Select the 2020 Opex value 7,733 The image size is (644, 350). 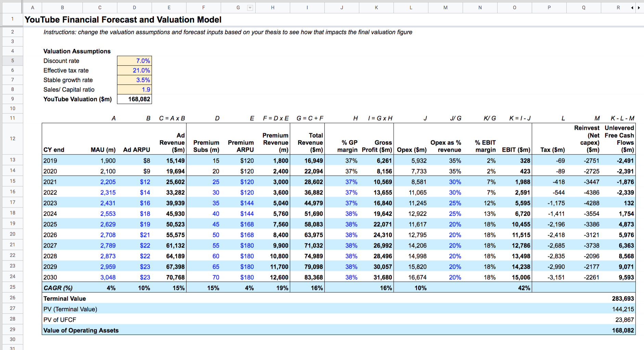411,171
